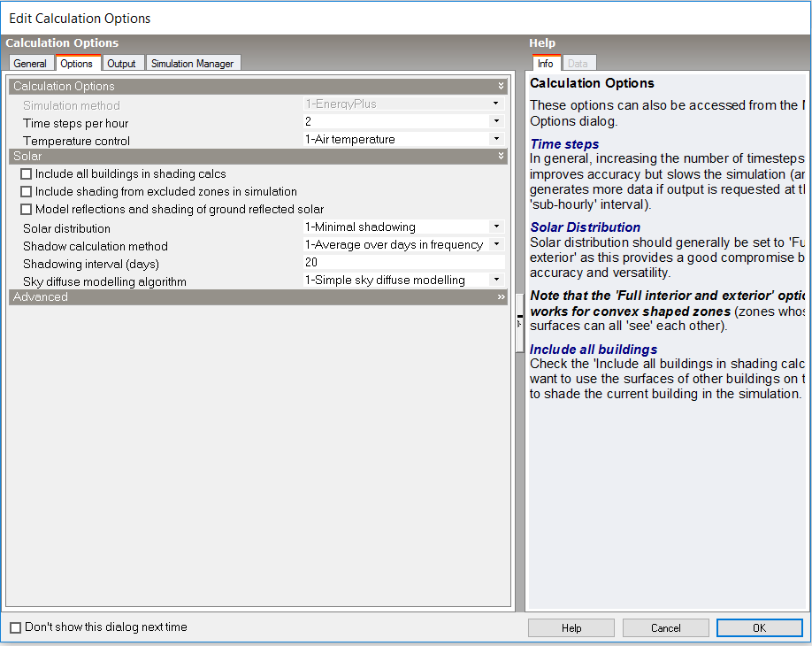Open Temperature control dropdown
The width and height of the screenshot is (812, 646).
click(496, 139)
